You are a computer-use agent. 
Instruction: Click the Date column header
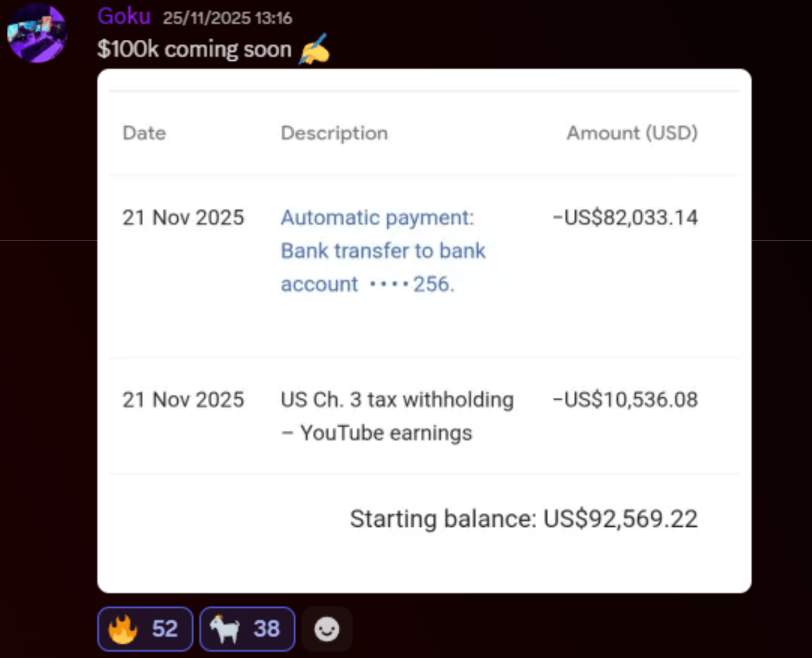point(144,133)
